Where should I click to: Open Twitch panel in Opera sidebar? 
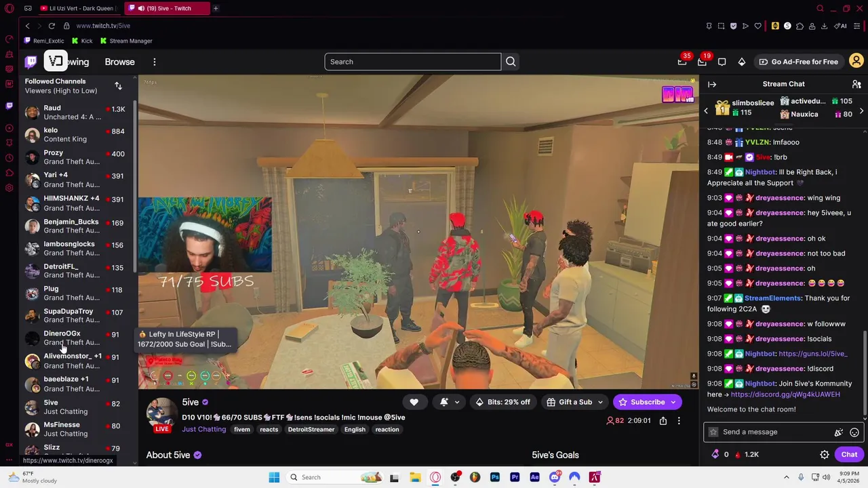pos(9,105)
